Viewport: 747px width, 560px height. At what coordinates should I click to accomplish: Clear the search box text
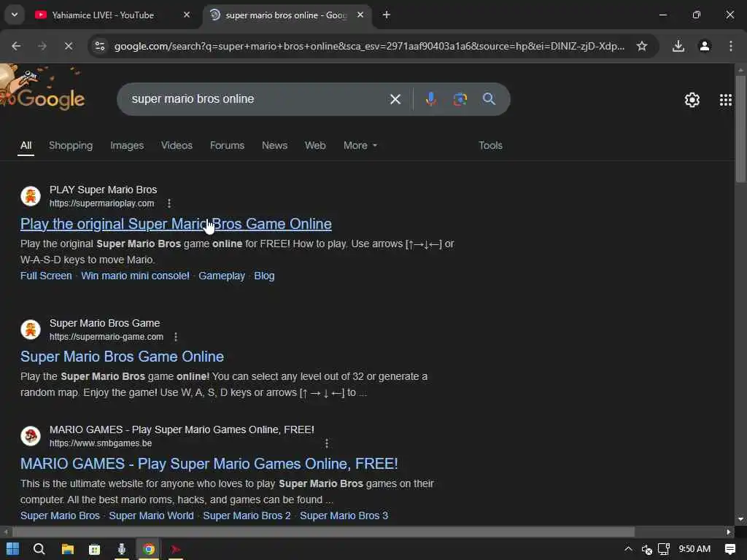click(x=395, y=99)
